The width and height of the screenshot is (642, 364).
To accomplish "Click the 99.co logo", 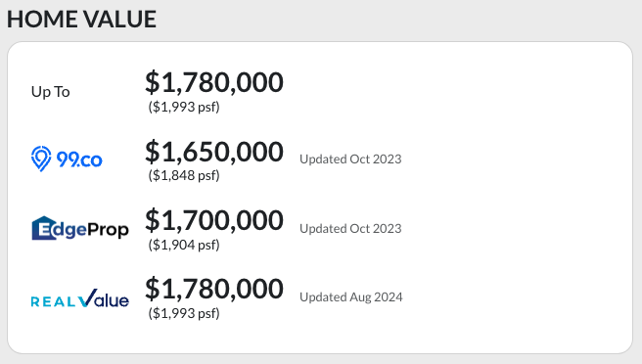I will click(x=67, y=159).
